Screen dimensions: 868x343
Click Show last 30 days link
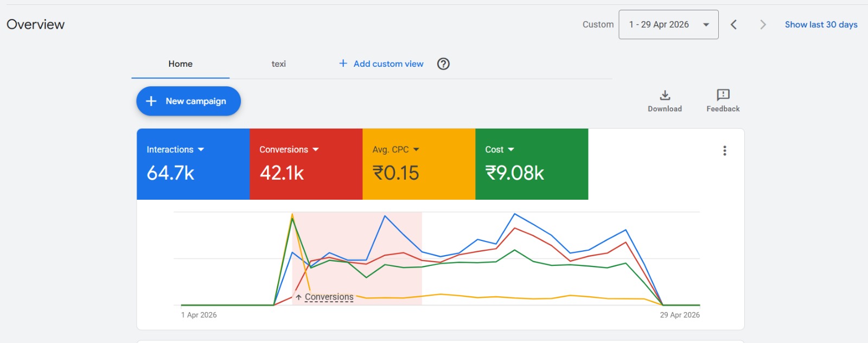[821, 24]
